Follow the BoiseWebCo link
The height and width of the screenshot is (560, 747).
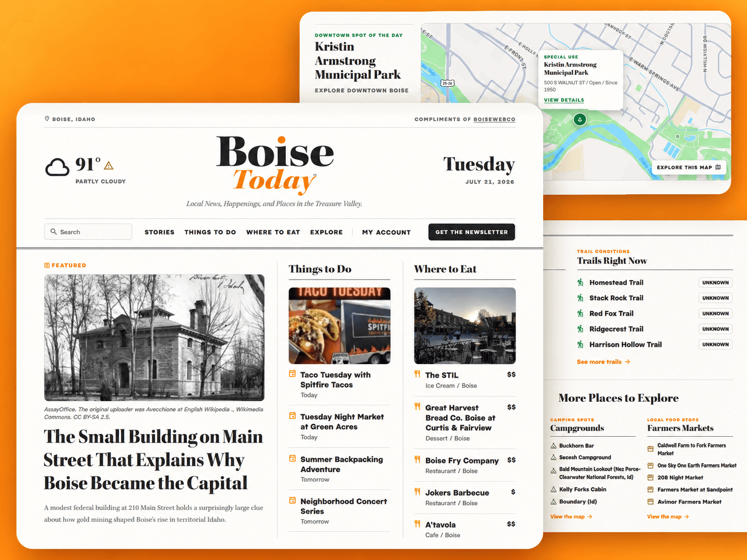(494, 119)
